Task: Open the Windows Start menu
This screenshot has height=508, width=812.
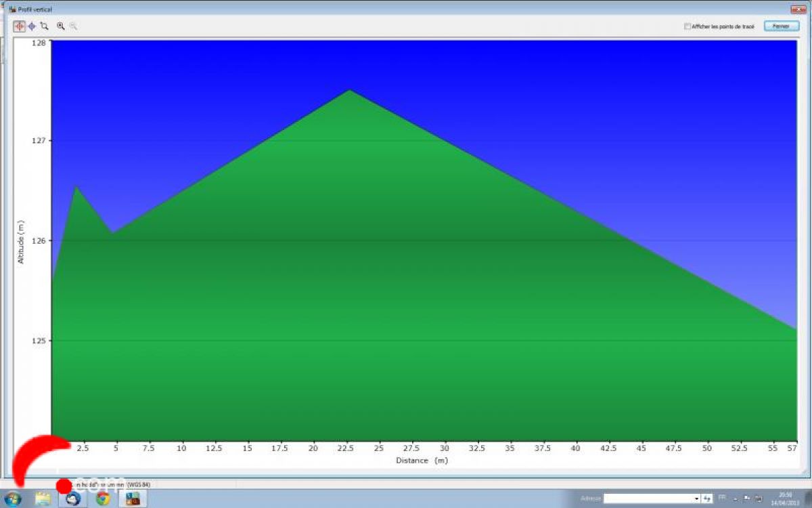Action: 13,499
